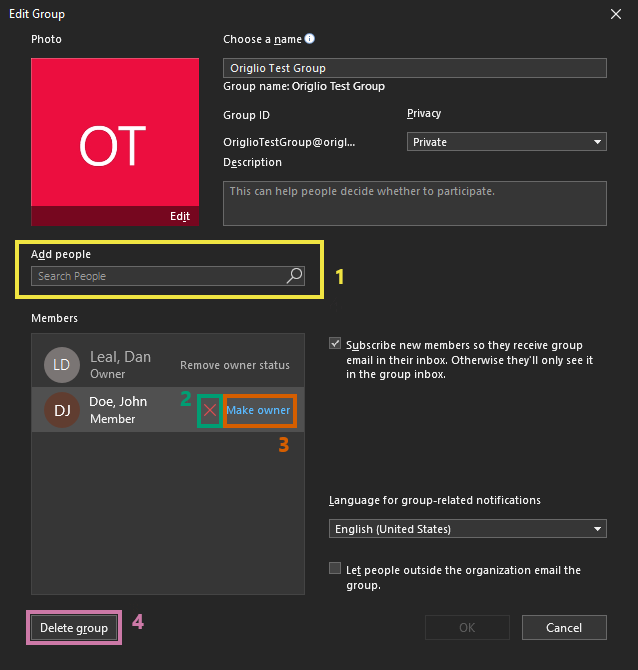Click Edit on the group photo
The height and width of the screenshot is (670, 638).
click(180, 216)
